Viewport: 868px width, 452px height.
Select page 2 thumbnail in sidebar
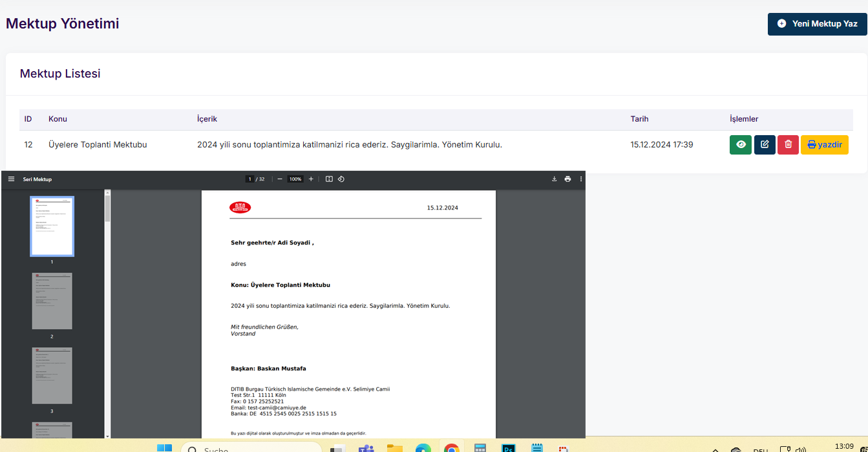click(52, 301)
